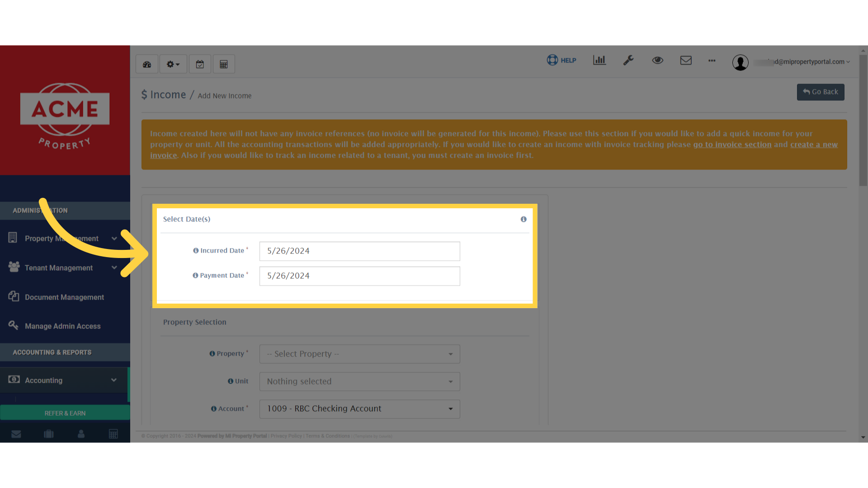Open the bar chart reports icon

(599, 60)
